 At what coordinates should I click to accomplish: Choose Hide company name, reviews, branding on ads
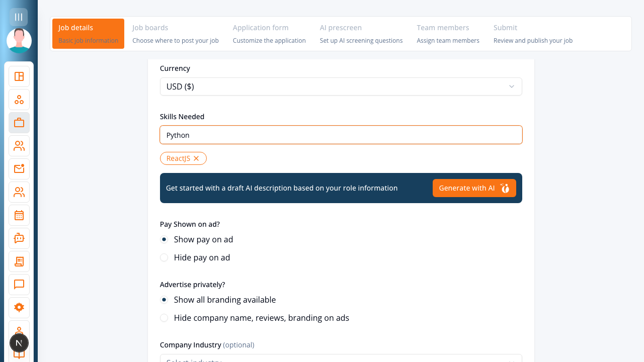pyautogui.click(x=164, y=318)
